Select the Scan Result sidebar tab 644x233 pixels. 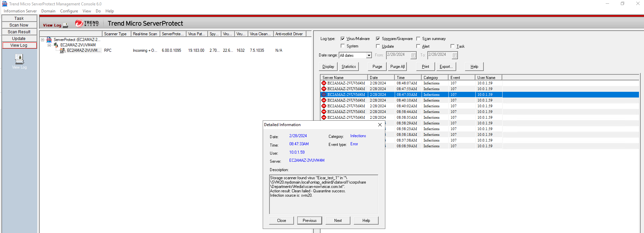pyautogui.click(x=19, y=32)
